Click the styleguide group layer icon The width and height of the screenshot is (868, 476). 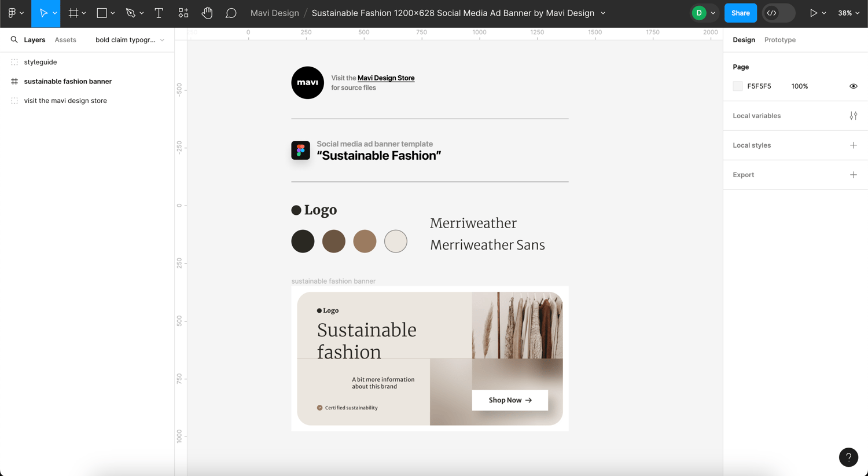14,62
